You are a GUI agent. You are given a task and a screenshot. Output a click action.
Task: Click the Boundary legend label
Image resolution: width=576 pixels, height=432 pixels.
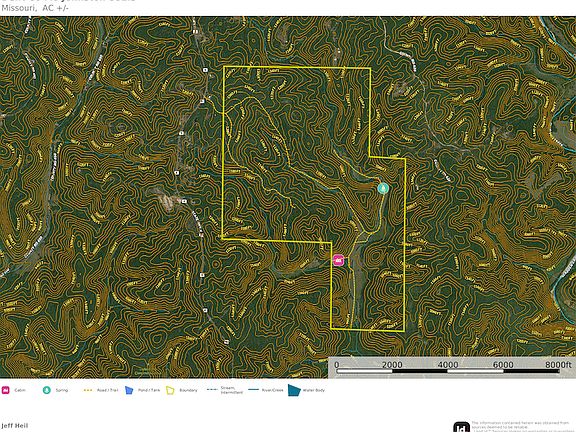pos(188,390)
